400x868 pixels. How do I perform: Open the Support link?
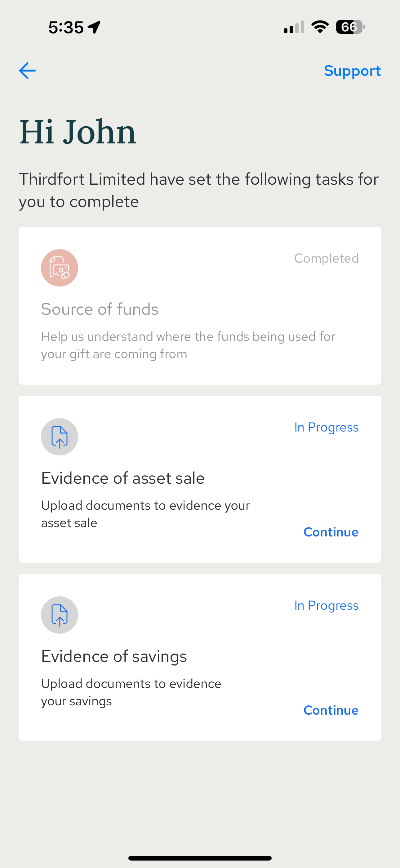pos(352,71)
